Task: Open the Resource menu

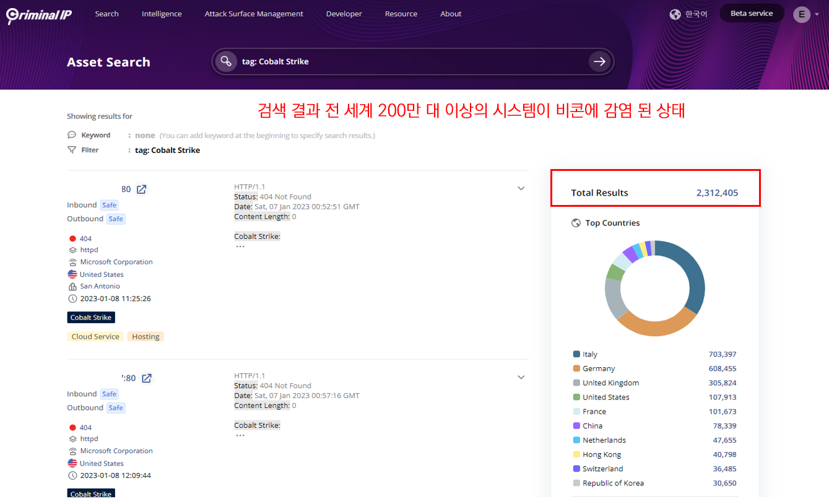Action: pos(401,14)
